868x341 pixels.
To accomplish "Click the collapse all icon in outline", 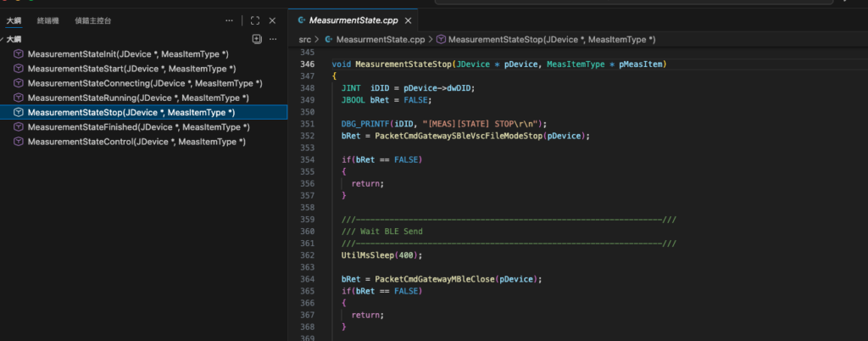I will 257,39.
